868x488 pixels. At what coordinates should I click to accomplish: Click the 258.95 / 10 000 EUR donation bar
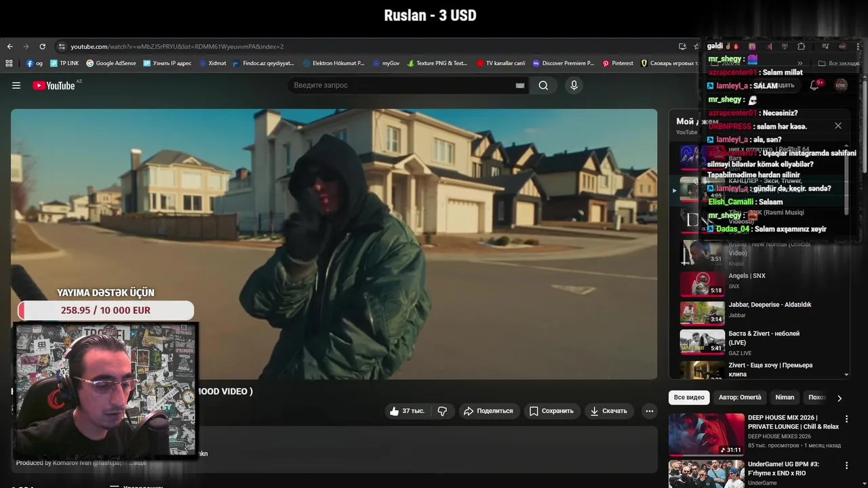tap(106, 310)
